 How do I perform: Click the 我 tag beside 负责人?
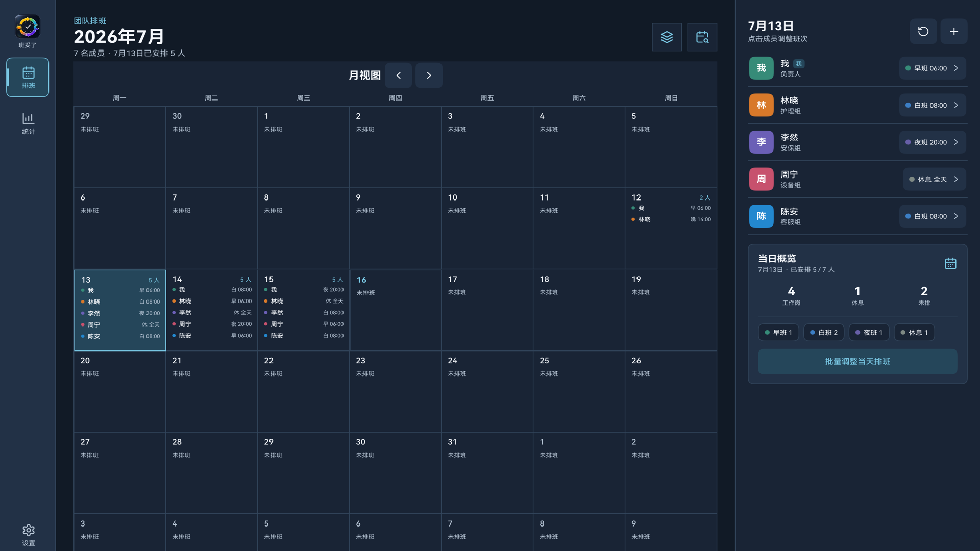tap(799, 64)
